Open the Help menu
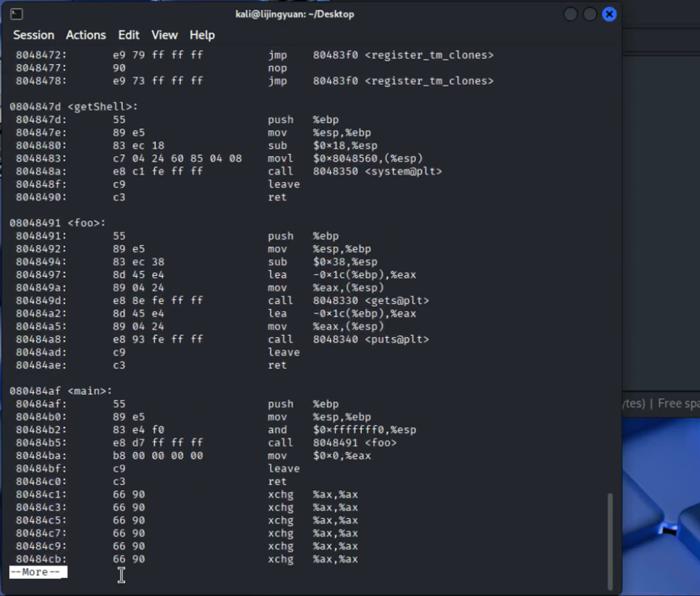 pos(202,35)
